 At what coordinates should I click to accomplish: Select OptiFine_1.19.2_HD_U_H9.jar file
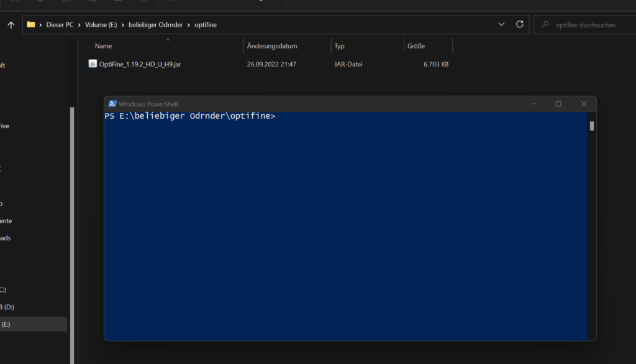[x=140, y=64]
